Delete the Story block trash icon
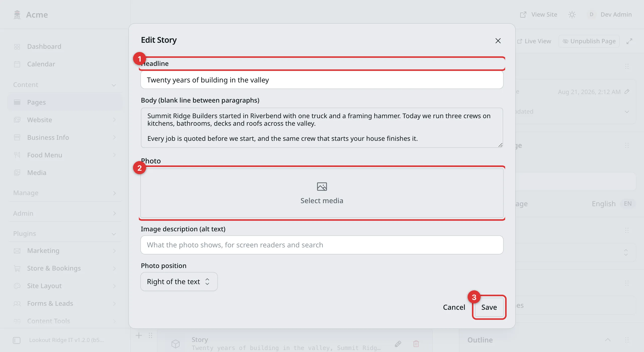The width and height of the screenshot is (644, 352). pyautogui.click(x=416, y=343)
